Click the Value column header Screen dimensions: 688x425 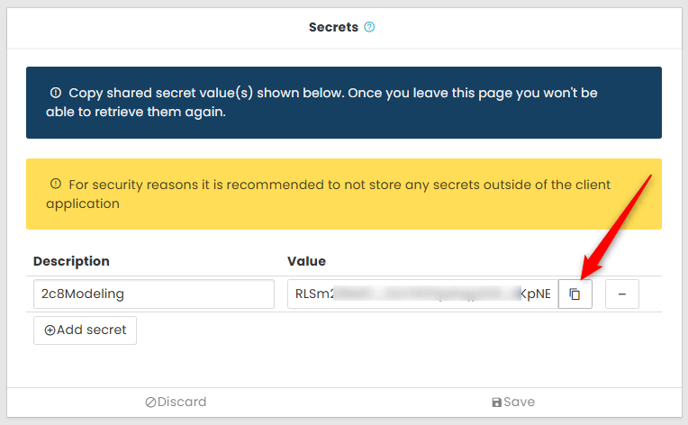[306, 261]
